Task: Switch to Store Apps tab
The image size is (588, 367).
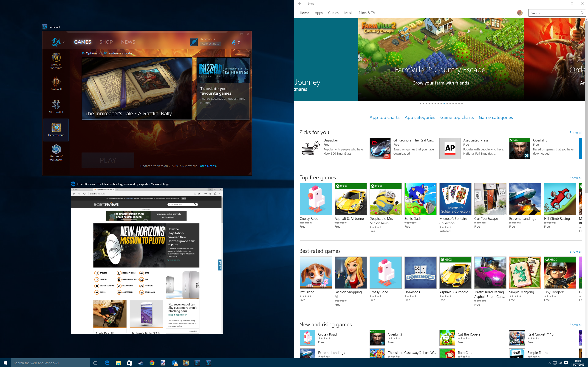Action: [x=319, y=13]
